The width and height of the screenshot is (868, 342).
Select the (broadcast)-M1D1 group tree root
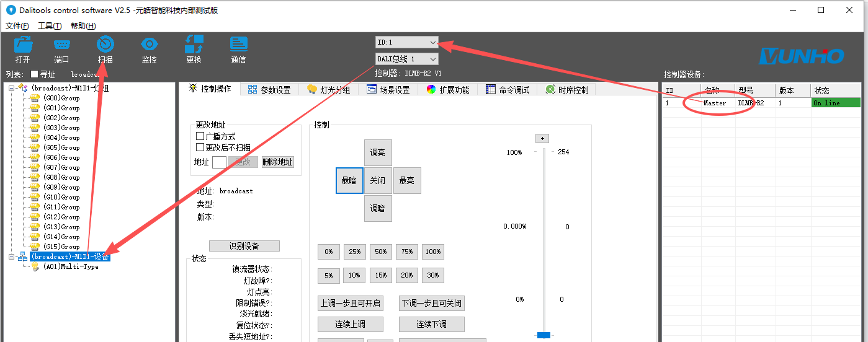tap(69, 89)
